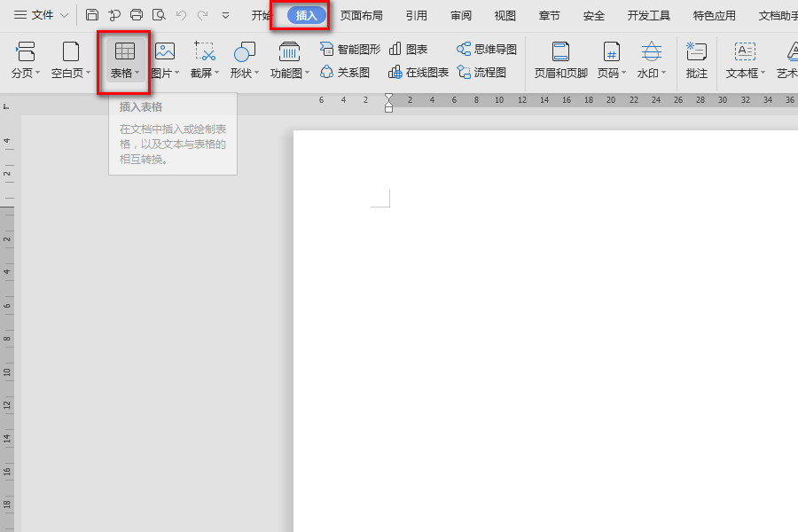The height and width of the screenshot is (532, 798).
Task: Open Print Preview icon
Action: pyautogui.click(x=159, y=15)
